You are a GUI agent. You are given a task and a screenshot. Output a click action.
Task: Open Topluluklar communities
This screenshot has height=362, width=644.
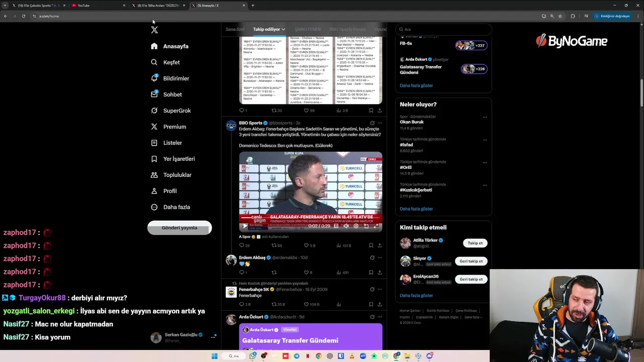pyautogui.click(x=171, y=175)
